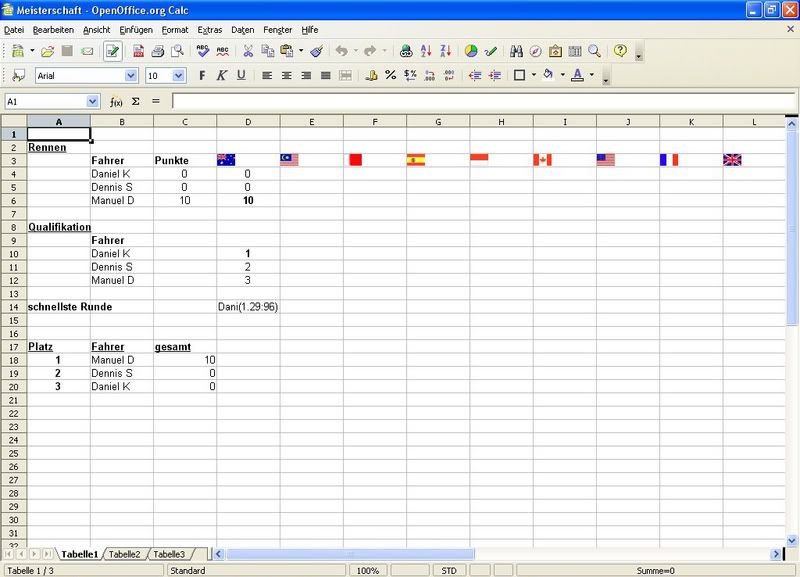Click the formula input line
Viewport: 800px width, 577px height.
point(484,102)
